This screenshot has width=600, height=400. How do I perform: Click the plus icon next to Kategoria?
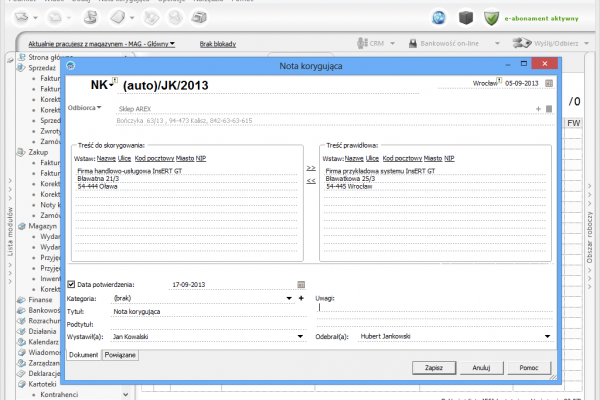pyautogui.click(x=301, y=298)
